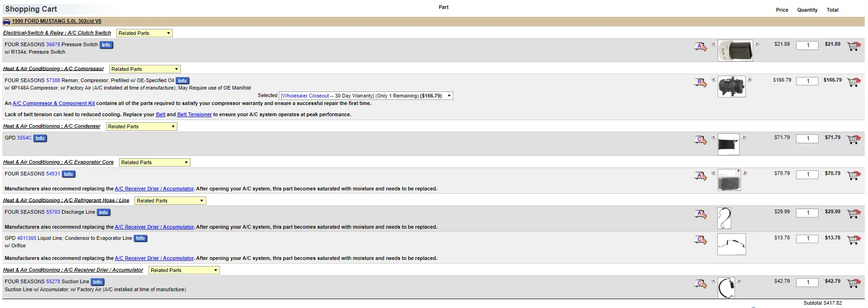Follow the Belt Tensioner link
The image size is (868, 308).
pos(194,115)
